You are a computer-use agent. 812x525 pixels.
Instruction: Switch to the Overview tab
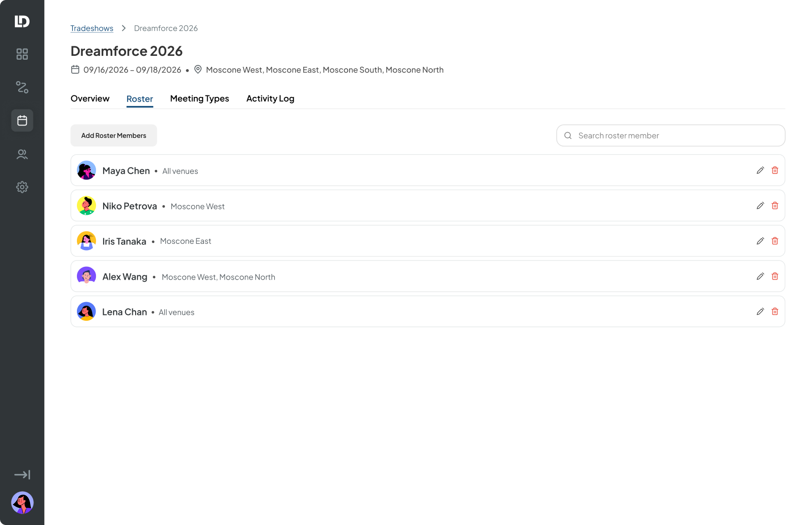coord(90,98)
